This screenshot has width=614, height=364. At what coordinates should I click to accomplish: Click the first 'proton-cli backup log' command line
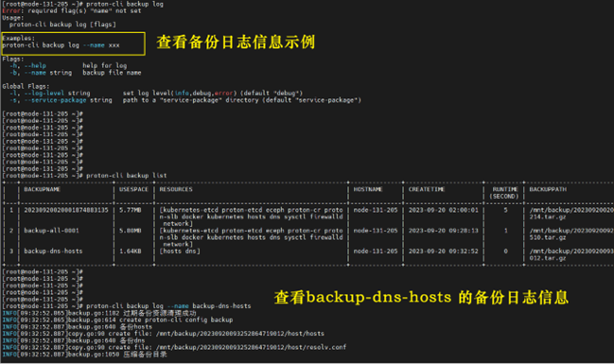coord(125,4)
